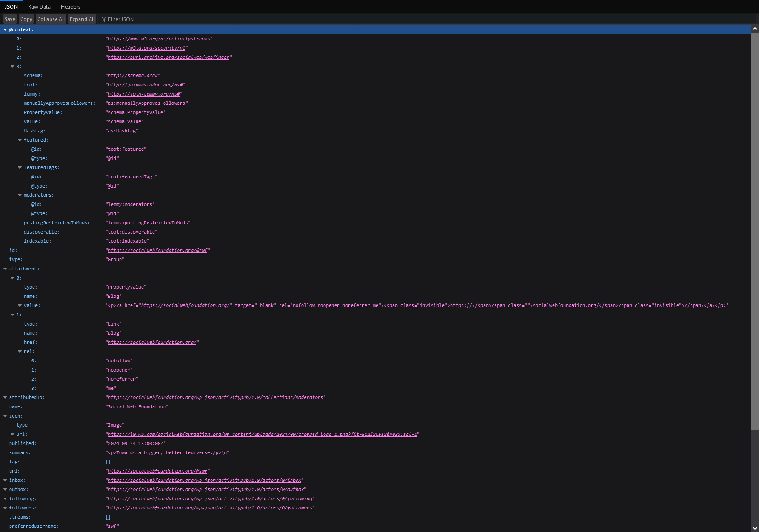
Task: Select the summary value text
Action: click(167, 452)
